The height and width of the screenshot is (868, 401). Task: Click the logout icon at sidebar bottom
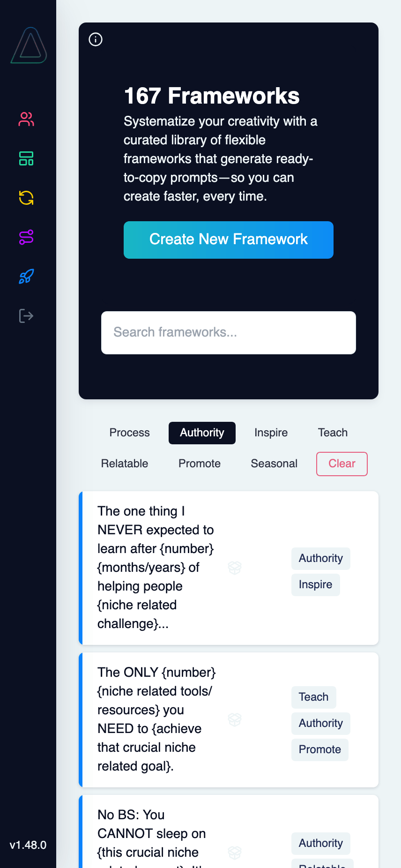coord(27,315)
